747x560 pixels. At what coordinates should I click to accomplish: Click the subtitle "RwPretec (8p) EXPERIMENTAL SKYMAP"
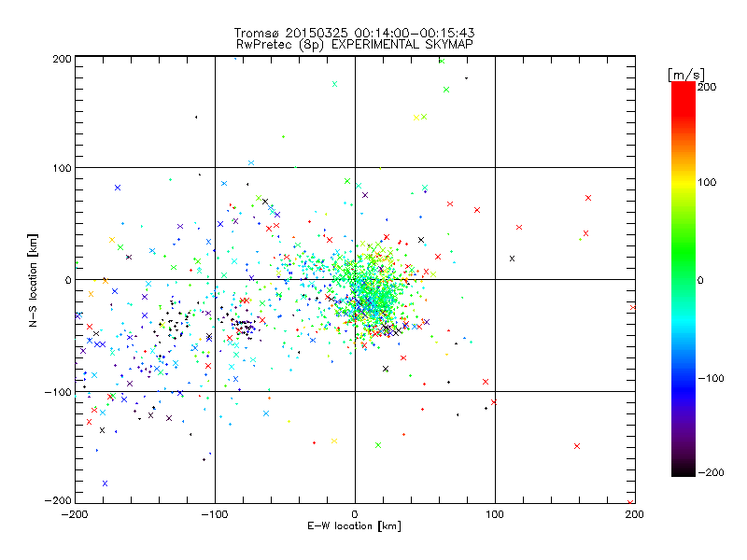tap(355, 45)
